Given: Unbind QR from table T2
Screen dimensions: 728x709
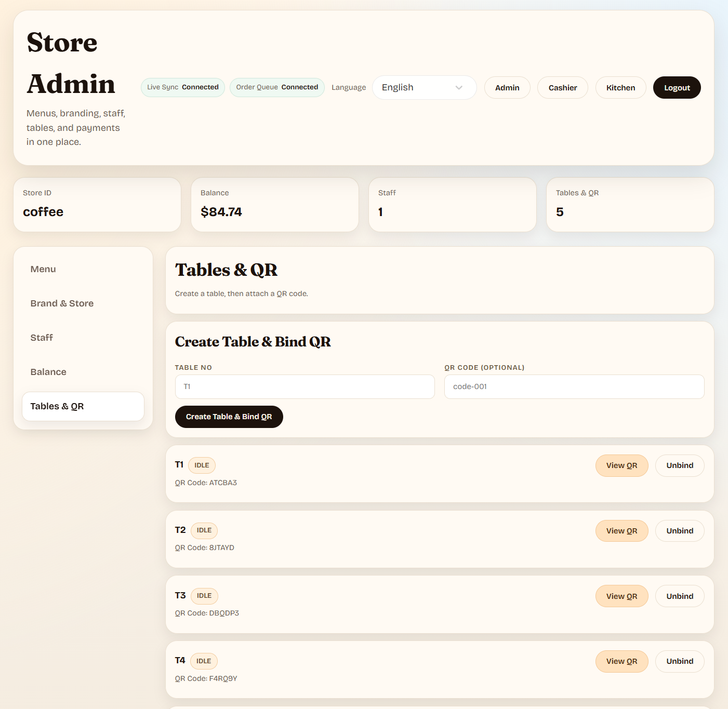Looking at the screenshot, I should [680, 531].
